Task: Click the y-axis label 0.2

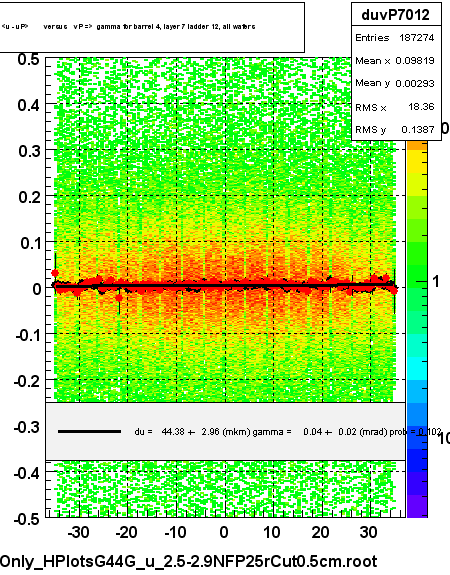Action: [29, 197]
